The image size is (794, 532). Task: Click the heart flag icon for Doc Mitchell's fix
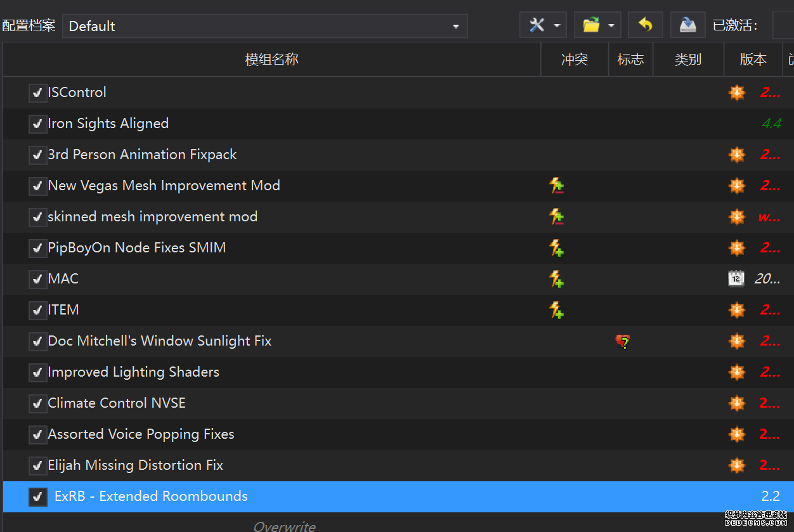623,342
